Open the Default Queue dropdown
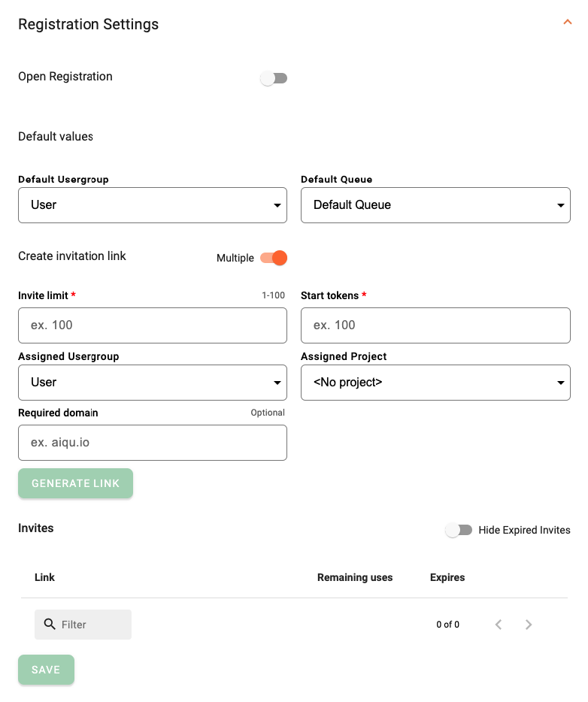 click(x=435, y=204)
